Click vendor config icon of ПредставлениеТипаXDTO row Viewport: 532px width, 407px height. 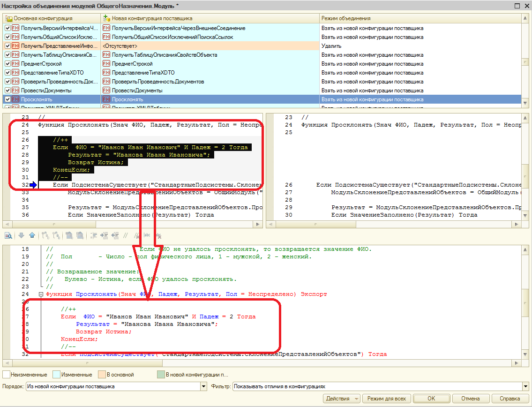[x=106, y=73]
